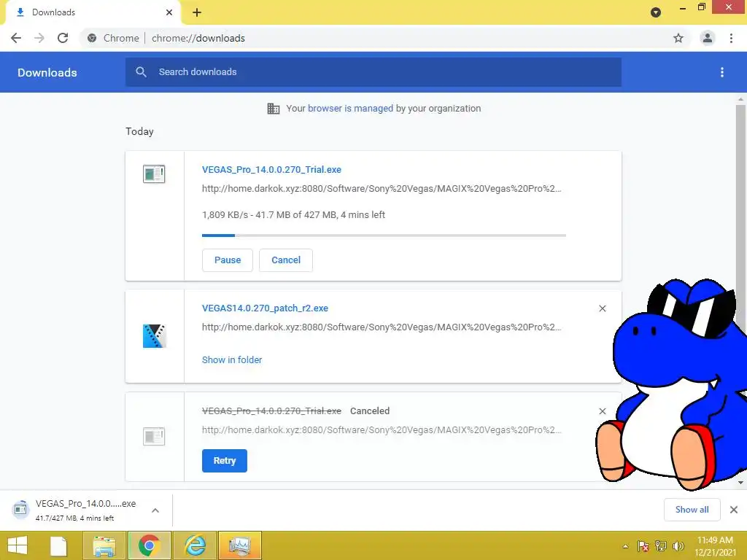
Task: Open the system monitor taskbar app
Action: coord(240,545)
